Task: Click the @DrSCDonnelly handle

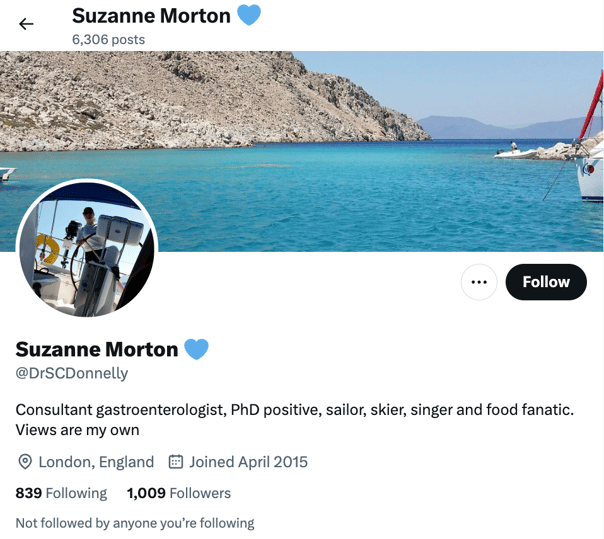Action: click(72, 373)
